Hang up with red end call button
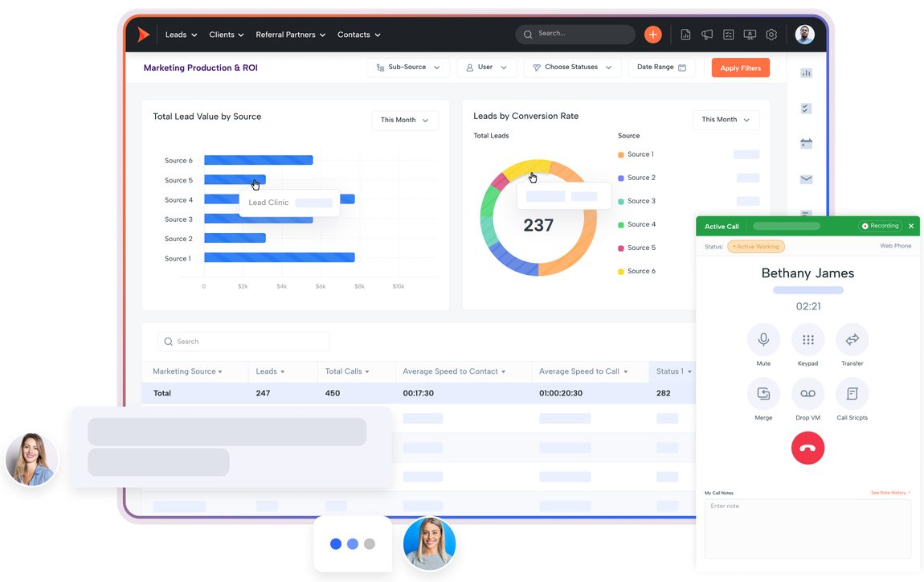 tap(808, 448)
